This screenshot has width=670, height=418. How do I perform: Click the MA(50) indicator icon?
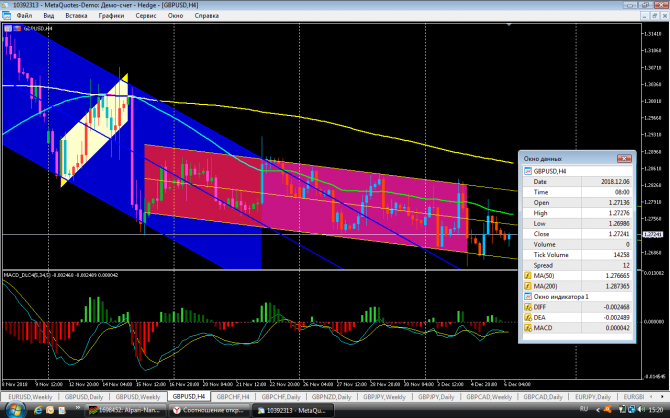tap(528, 276)
